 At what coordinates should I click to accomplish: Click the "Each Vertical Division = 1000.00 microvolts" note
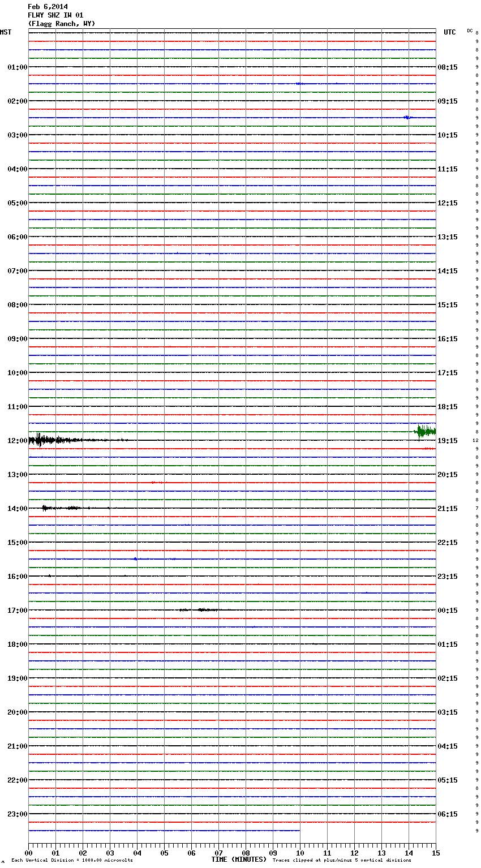[72, 861]
